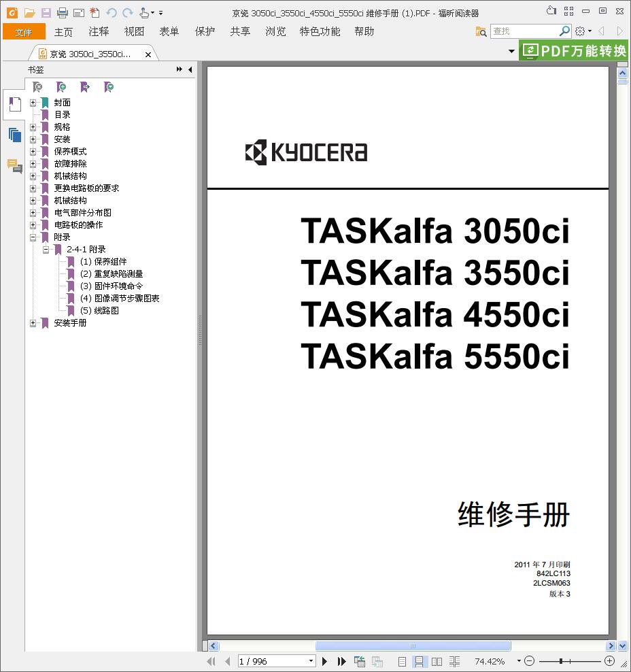Viewport: 631px width, 672px height.
Task: Open the 保护 ribbon tab
Action: click(205, 32)
